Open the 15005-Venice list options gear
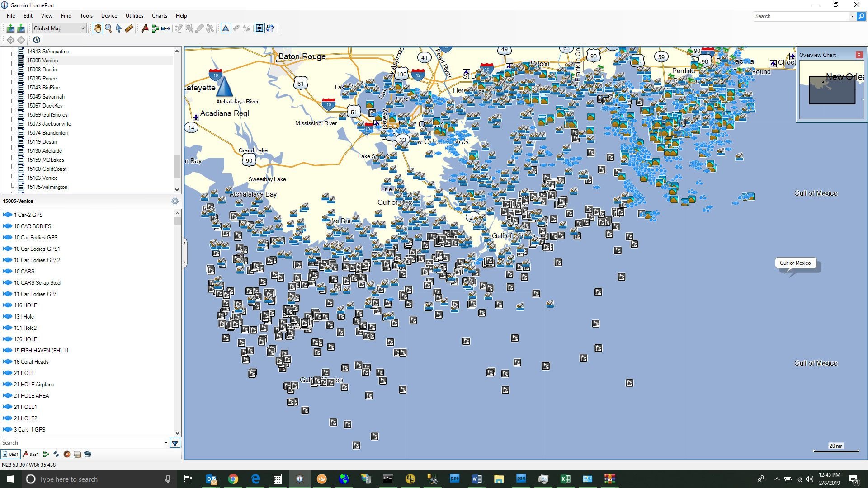868x488 pixels. point(175,202)
